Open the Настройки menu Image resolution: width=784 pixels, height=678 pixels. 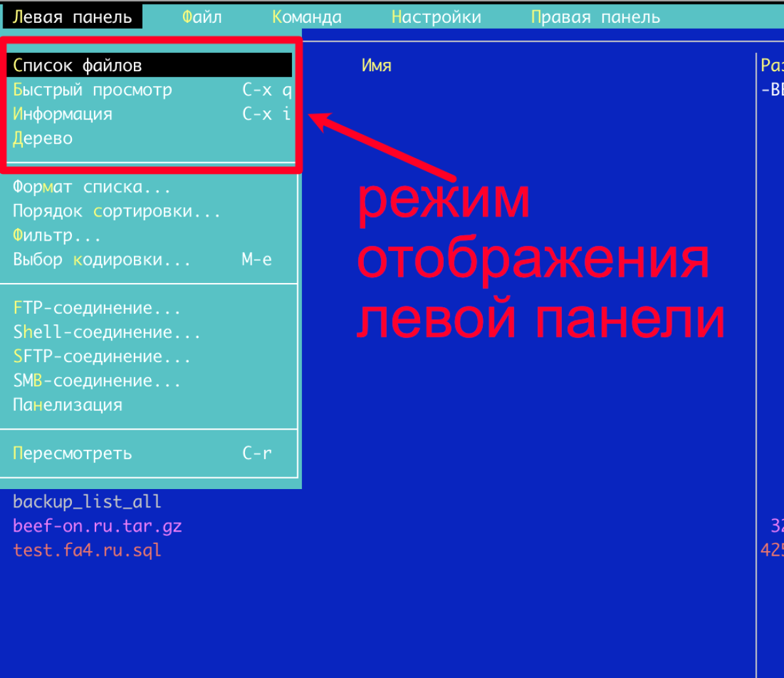click(x=436, y=17)
